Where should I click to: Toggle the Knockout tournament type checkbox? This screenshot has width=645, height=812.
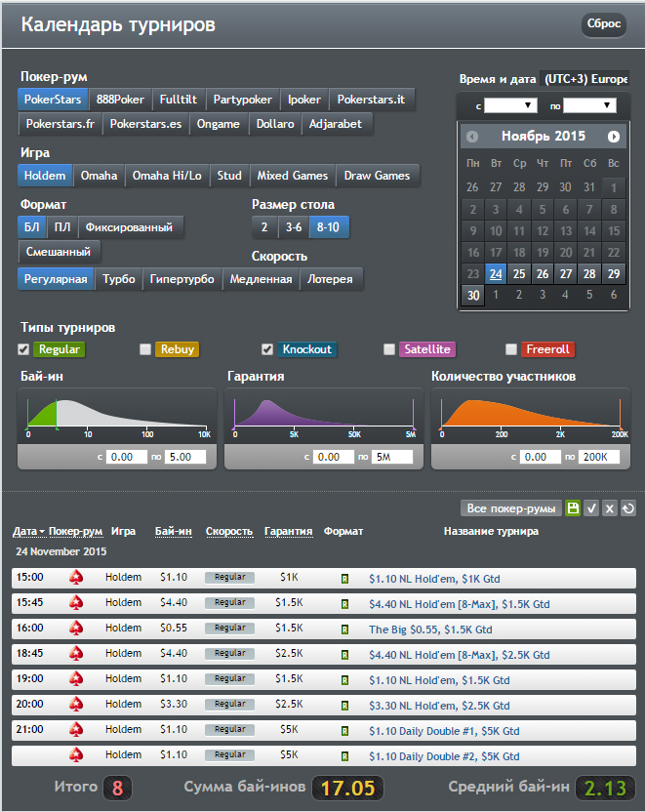coord(267,349)
